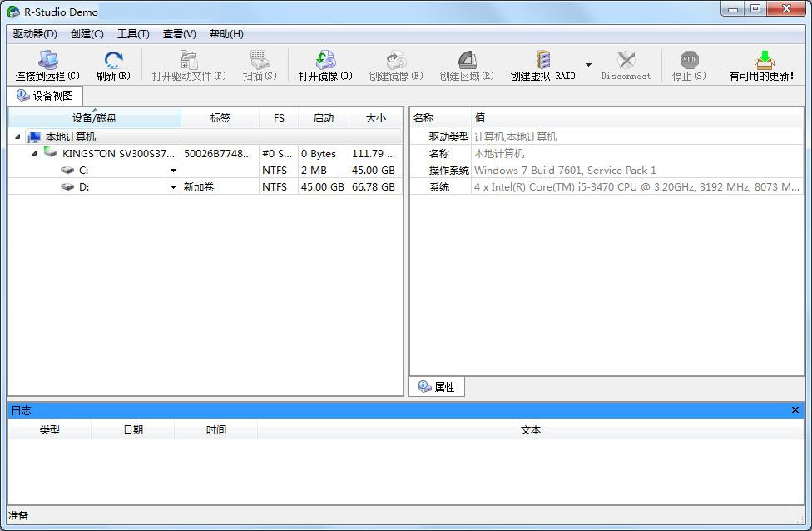
Task: Click the 操作系统 property name
Action: tap(448, 170)
